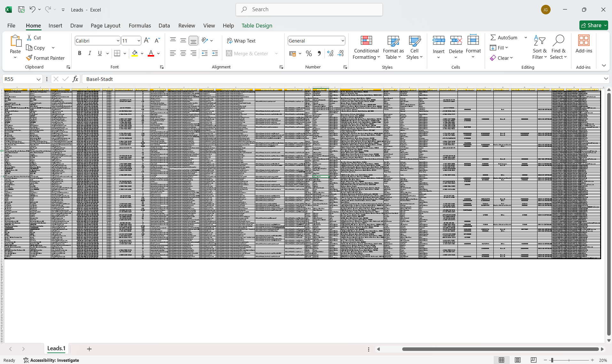
Task: Click the Increase Font Size icon
Action: [147, 40]
